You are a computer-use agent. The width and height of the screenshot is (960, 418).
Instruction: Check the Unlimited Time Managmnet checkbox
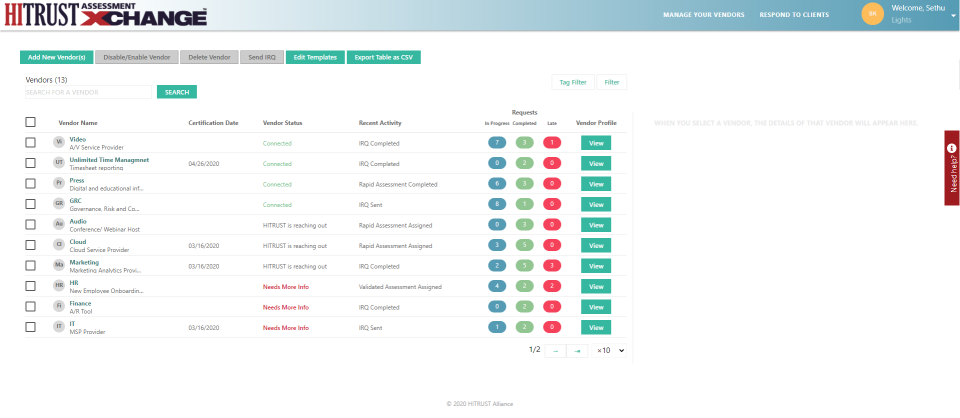pos(31,163)
